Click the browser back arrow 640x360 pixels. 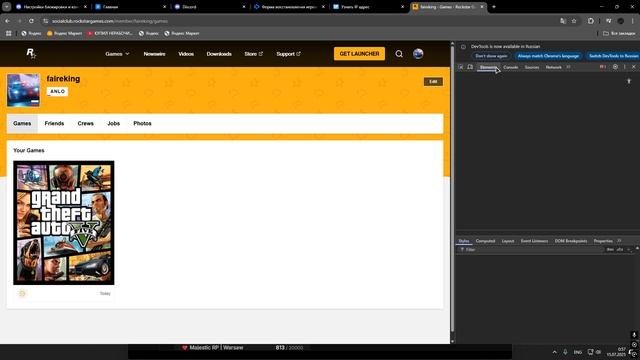(8, 21)
